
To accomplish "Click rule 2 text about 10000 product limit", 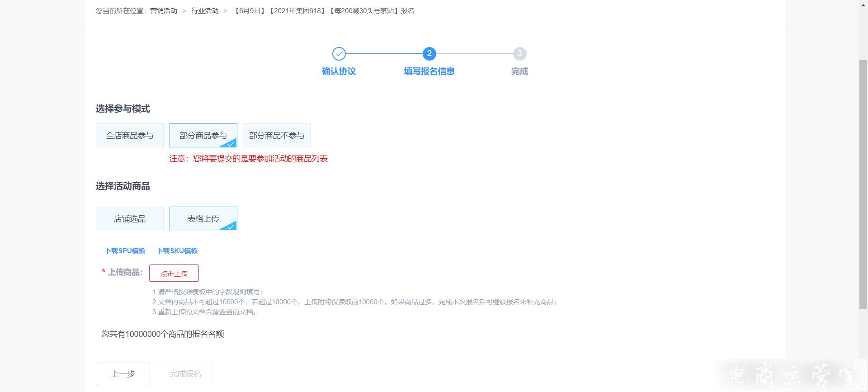I will 355,302.
